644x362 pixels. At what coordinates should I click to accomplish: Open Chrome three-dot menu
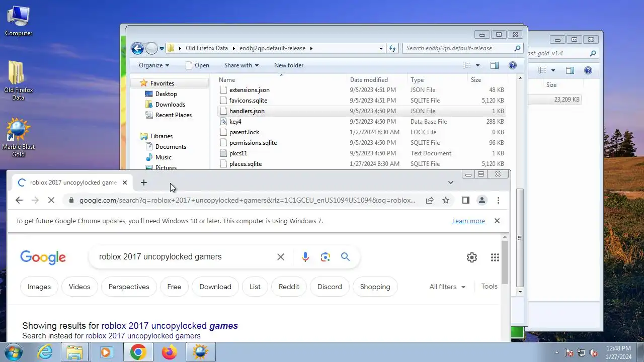click(x=498, y=200)
